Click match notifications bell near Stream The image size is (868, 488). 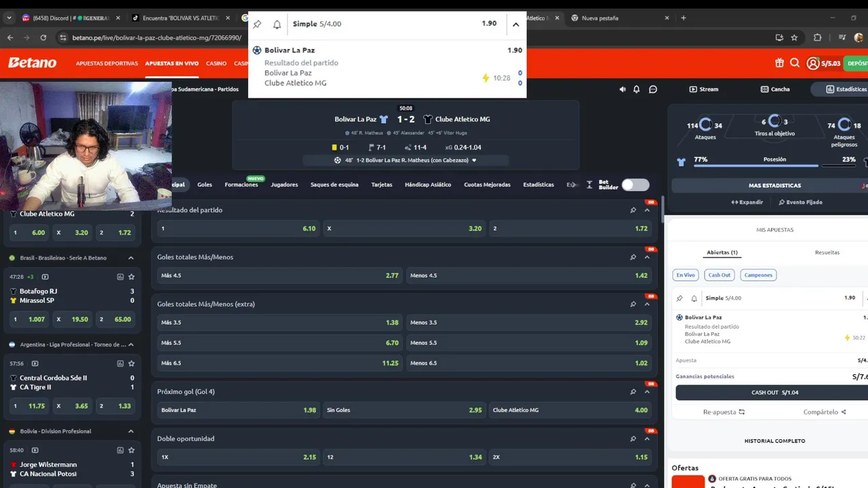pyautogui.click(x=636, y=89)
